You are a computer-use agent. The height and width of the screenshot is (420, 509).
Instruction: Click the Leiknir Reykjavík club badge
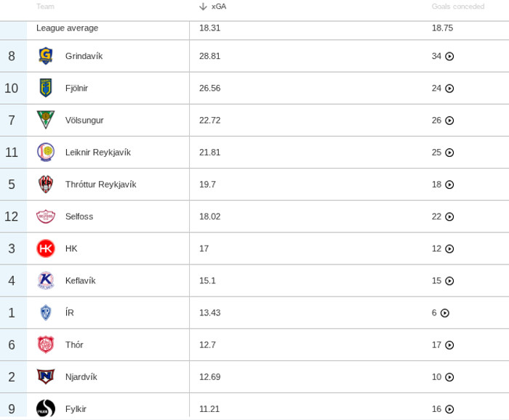pyautogui.click(x=46, y=153)
